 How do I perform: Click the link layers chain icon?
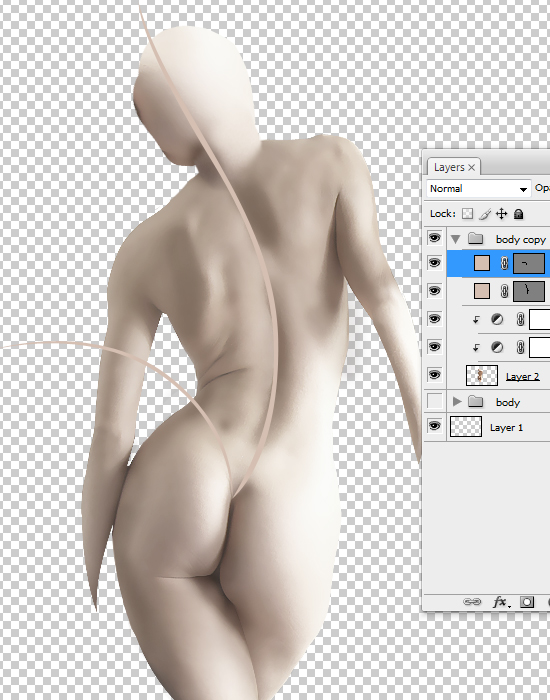click(472, 602)
